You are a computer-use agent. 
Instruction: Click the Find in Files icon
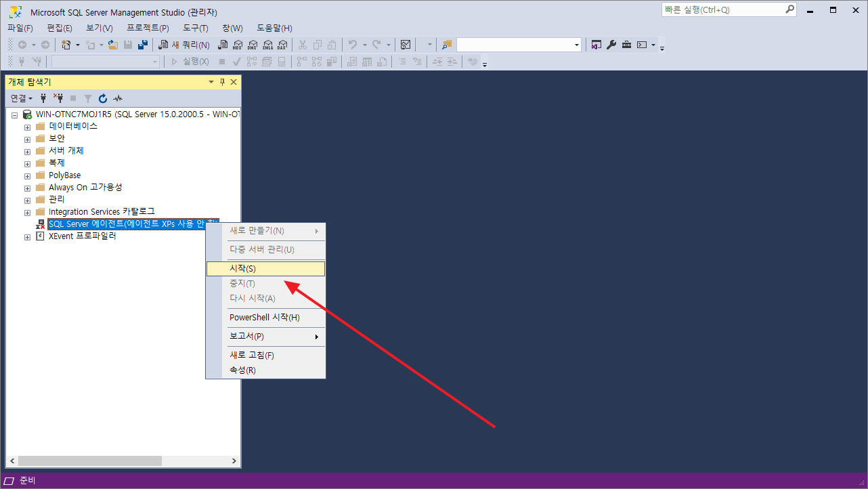pos(447,45)
